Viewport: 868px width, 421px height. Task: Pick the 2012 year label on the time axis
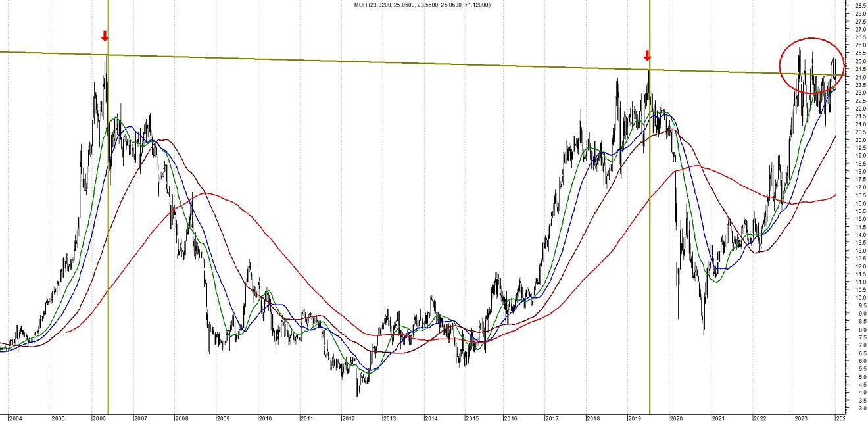(x=347, y=418)
